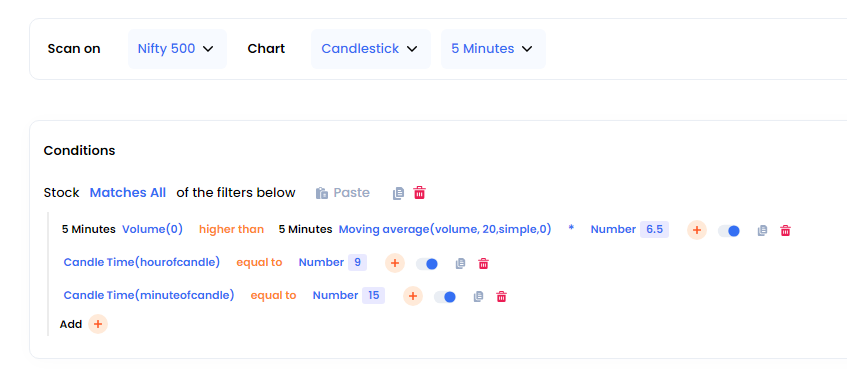Click Number label beside 6.5
Image resolution: width=847 pixels, height=374 pixels.
[x=613, y=230]
